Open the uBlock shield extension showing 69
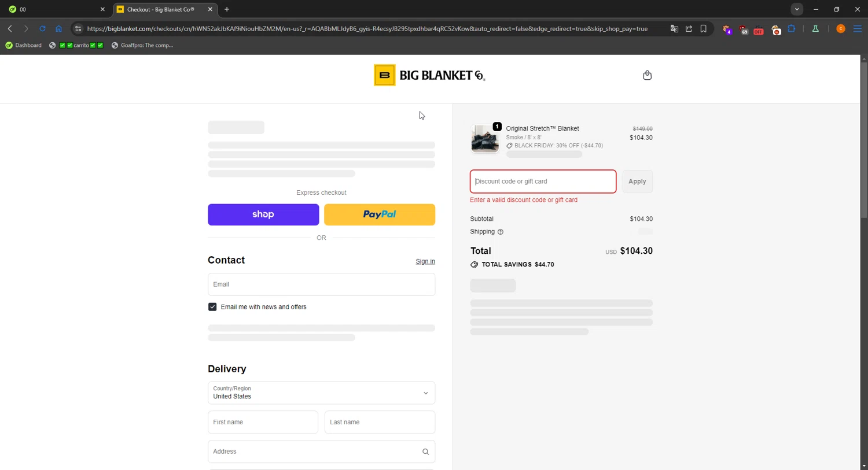Viewport: 868px width, 470px height. [x=744, y=29]
